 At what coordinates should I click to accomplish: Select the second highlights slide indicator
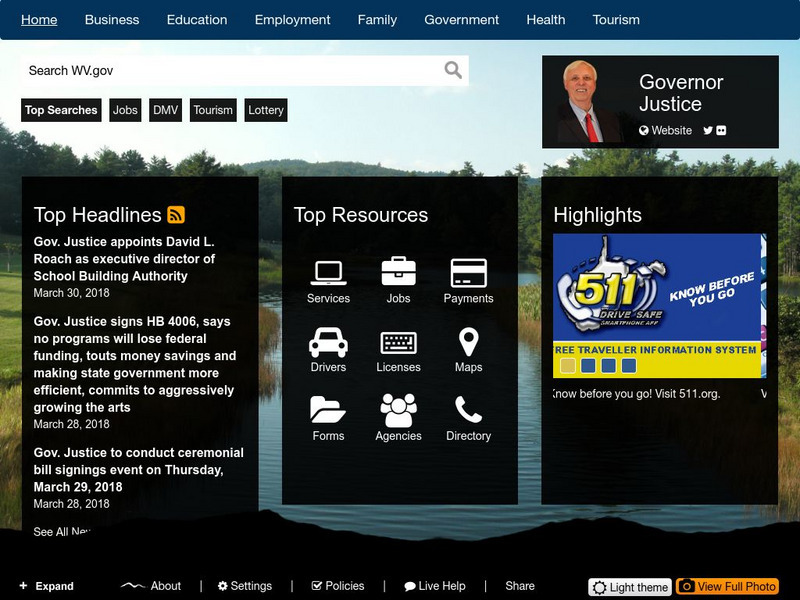click(589, 366)
